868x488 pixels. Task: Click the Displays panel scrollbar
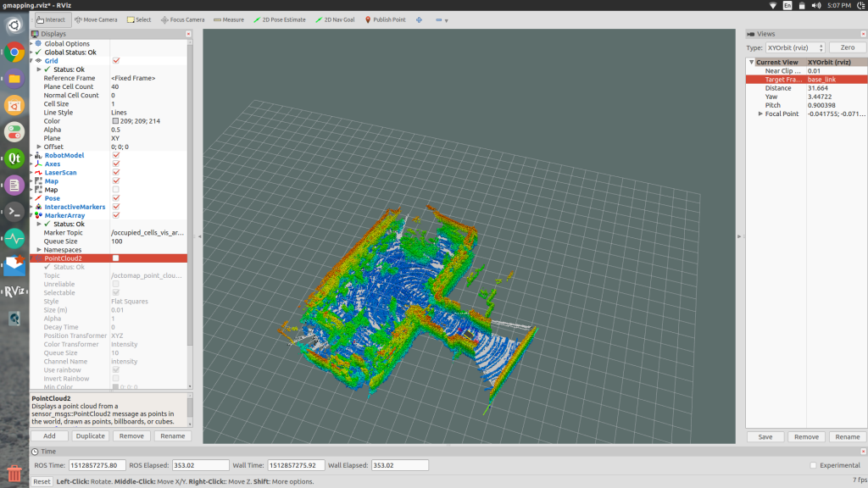point(190,194)
